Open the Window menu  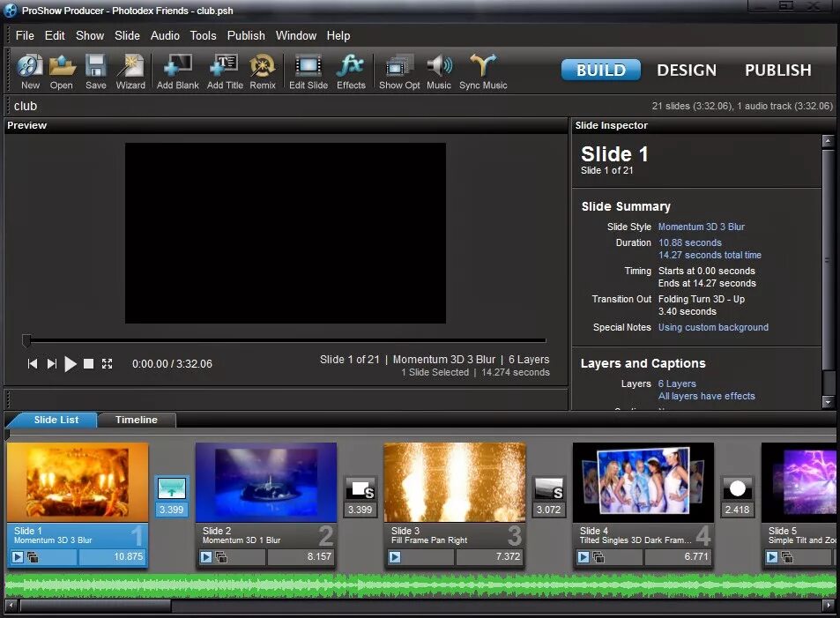pyautogui.click(x=295, y=36)
